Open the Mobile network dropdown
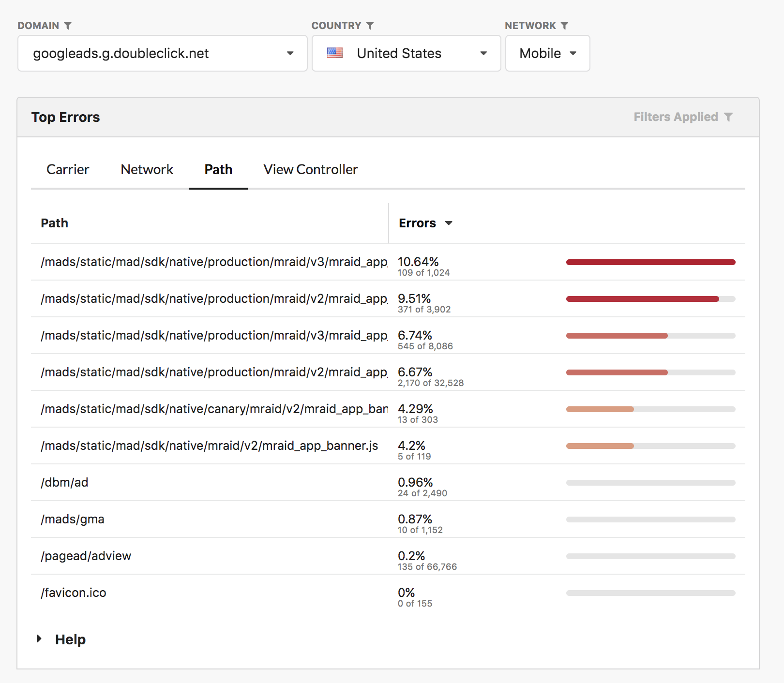This screenshot has width=784, height=683. 547,53
